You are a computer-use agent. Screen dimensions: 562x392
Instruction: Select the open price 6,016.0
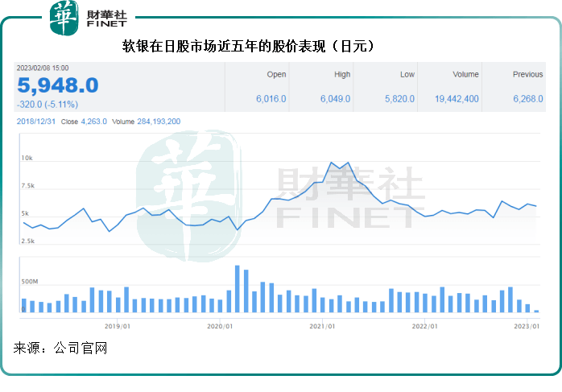point(271,99)
